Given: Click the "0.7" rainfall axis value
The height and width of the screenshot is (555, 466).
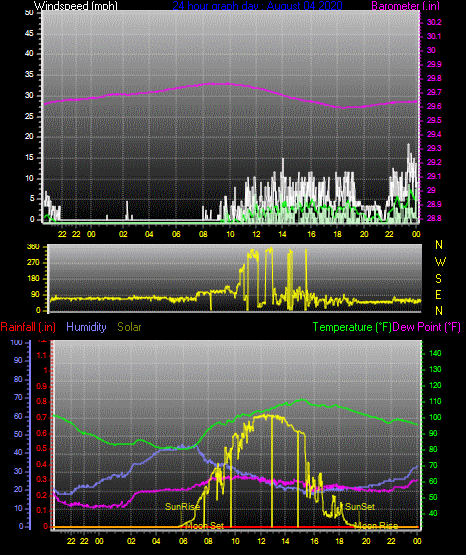Looking at the screenshot, I should (42, 417).
